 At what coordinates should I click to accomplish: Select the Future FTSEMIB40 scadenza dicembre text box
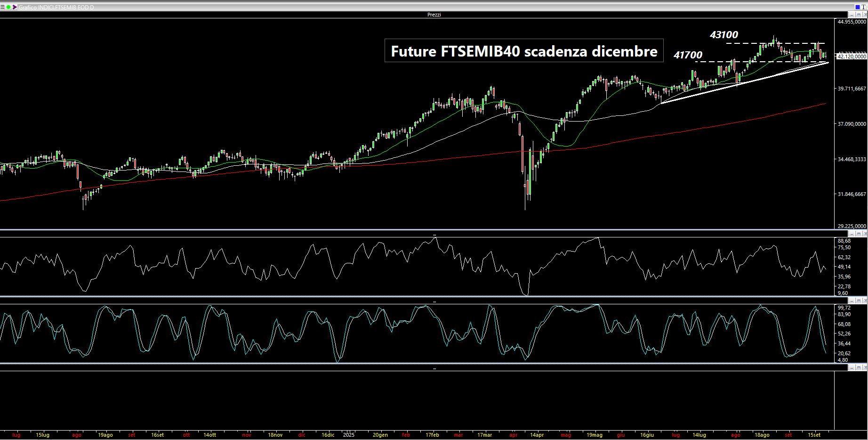524,50
